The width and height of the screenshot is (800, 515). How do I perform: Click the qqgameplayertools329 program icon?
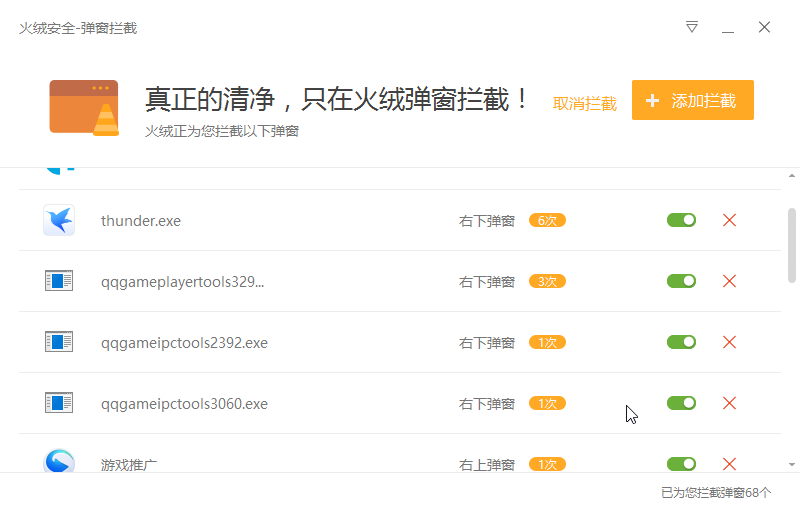[x=59, y=281]
